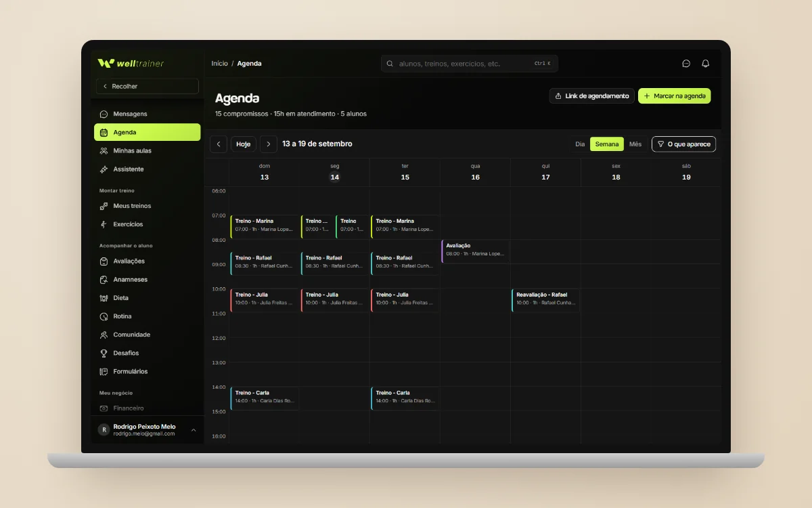
Task: Open Treino - Marina event on Tuesday 15
Action: pyautogui.click(x=405, y=227)
